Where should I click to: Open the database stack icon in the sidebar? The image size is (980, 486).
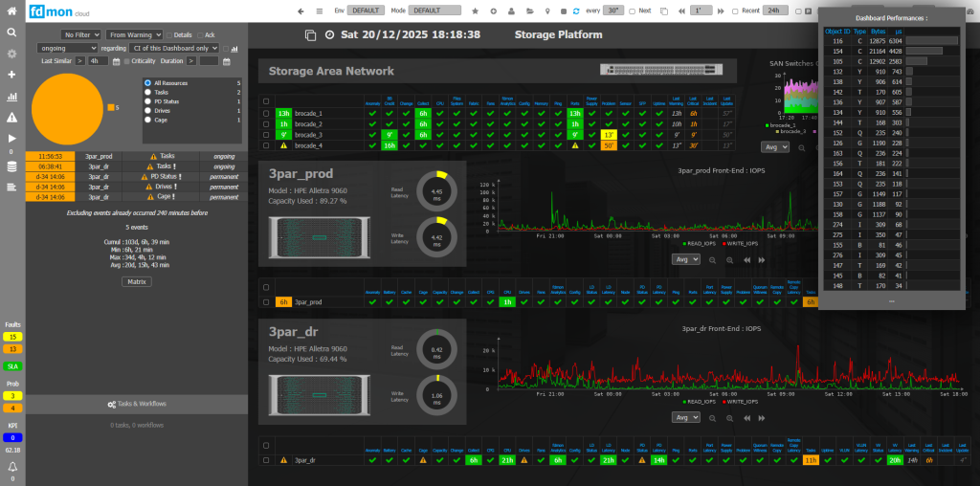click(x=11, y=166)
